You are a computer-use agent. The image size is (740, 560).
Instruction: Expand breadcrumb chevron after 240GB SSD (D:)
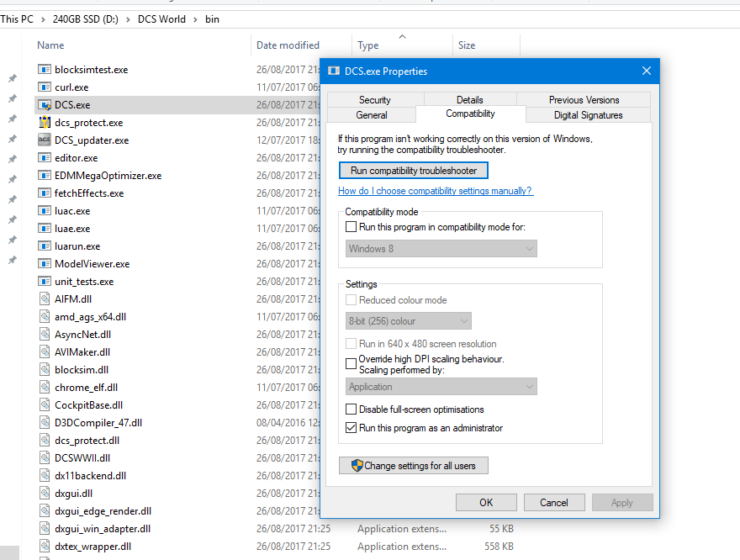point(128,19)
